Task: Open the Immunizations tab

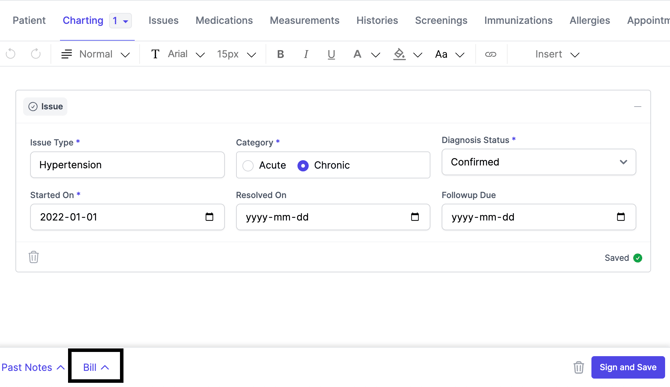Action: [x=518, y=21]
